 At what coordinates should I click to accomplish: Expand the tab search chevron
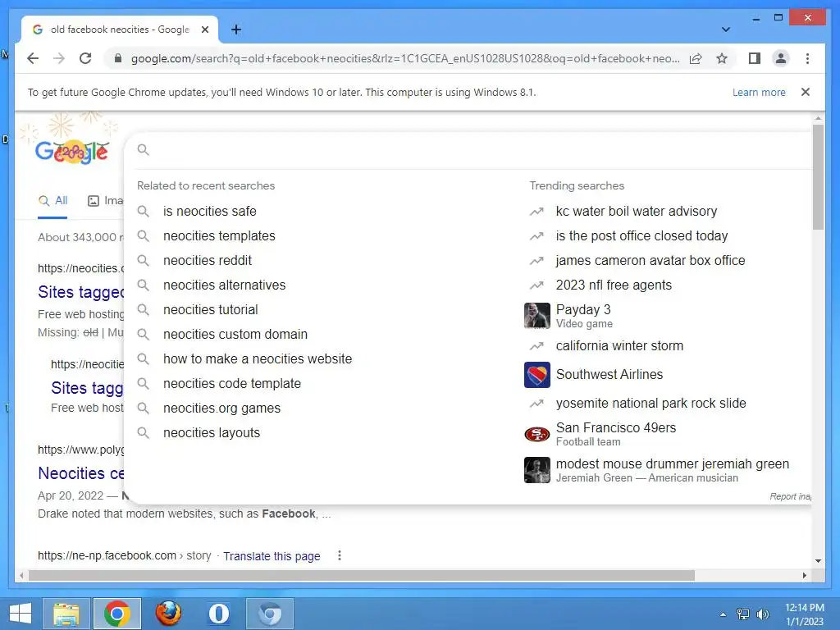[x=725, y=30]
